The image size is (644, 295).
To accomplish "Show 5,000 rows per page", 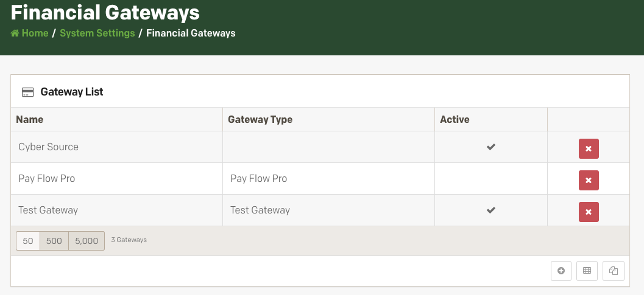I will coord(87,241).
